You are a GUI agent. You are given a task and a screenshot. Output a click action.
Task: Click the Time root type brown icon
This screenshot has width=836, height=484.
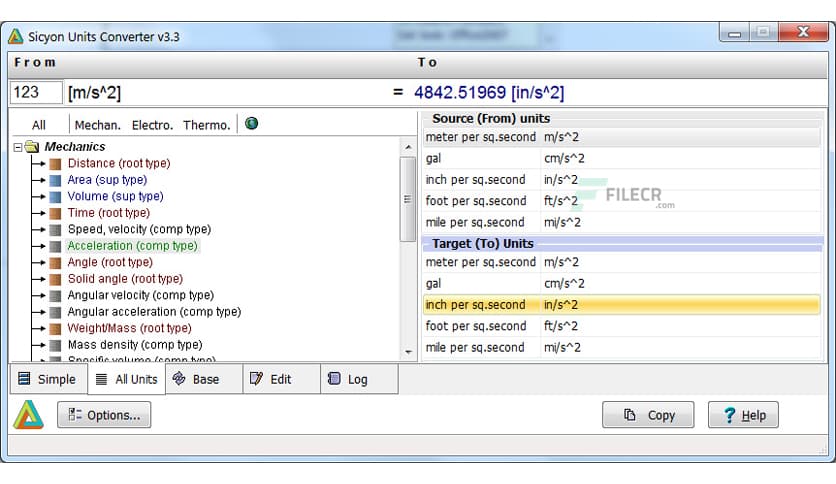[x=55, y=213]
